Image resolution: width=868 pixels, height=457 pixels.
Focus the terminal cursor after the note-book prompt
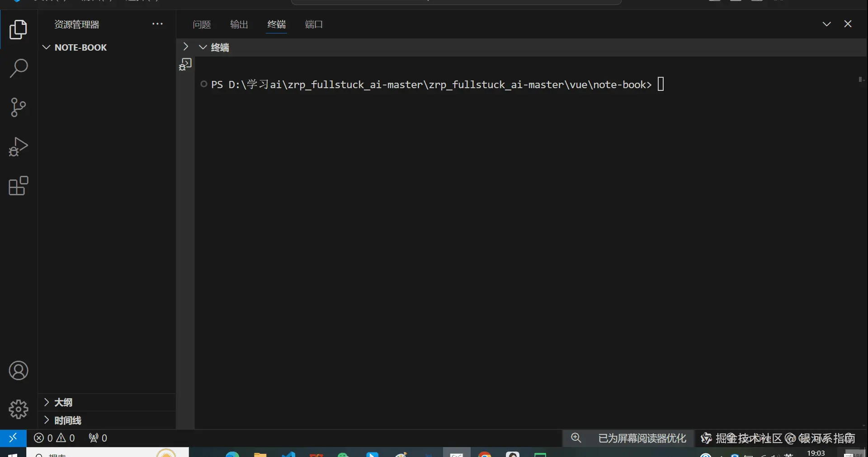[x=660, y=84]
